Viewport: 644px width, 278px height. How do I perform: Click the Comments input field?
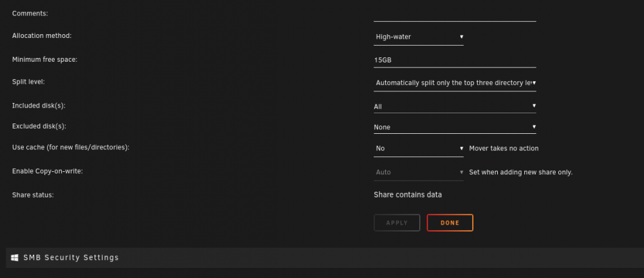click(455, 15)
